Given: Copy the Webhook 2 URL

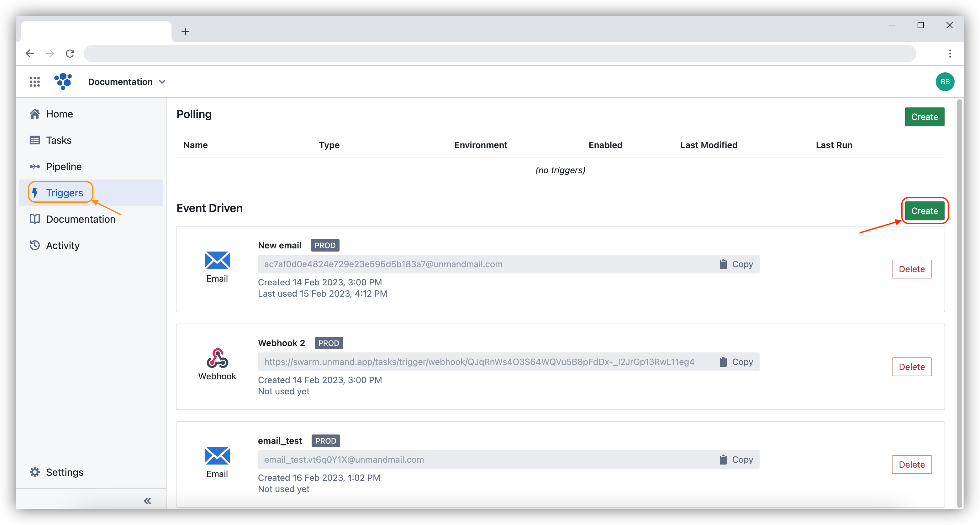Looking at the screenshot, I should [x=736, y=361].
